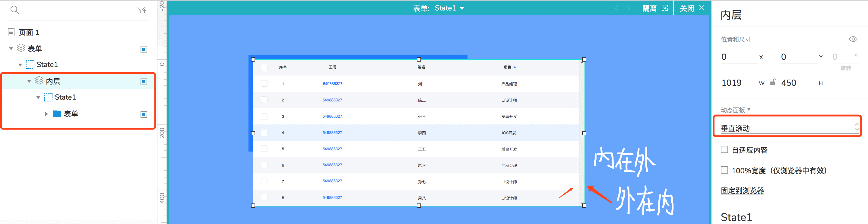Check the table header select-all checkbox
This screenshot has width=868, height=224.
pos(264,67)
